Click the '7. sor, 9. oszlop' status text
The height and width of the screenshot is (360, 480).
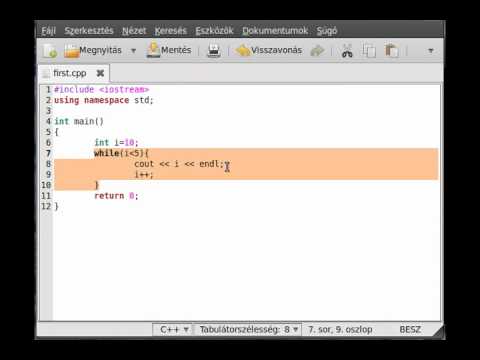[x=340, y=330]
